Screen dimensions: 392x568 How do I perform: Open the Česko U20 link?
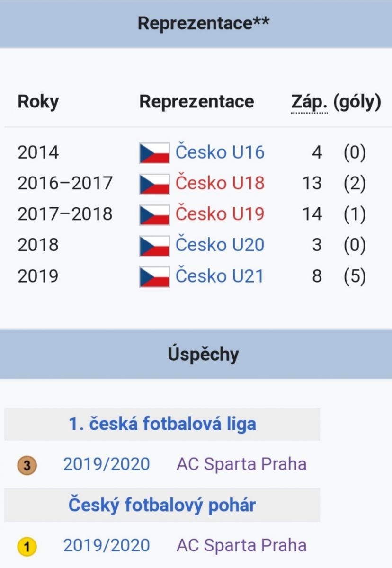point(220,245)
